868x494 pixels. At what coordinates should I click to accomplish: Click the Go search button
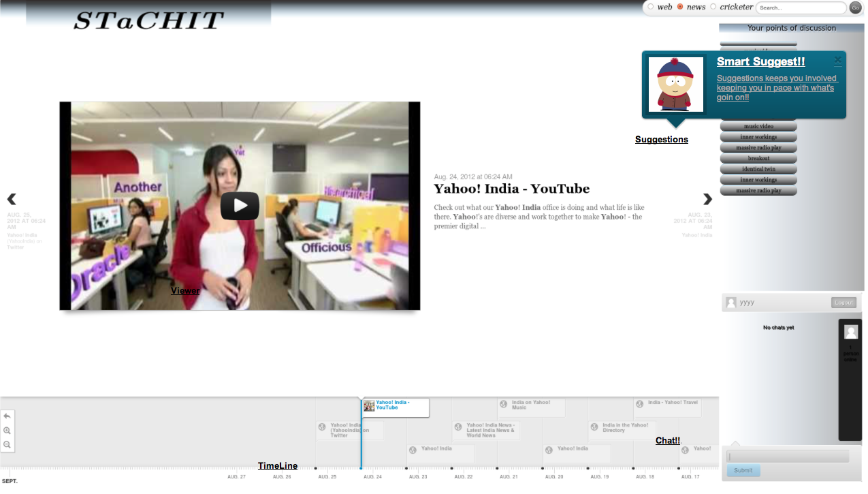pos(856,7)
